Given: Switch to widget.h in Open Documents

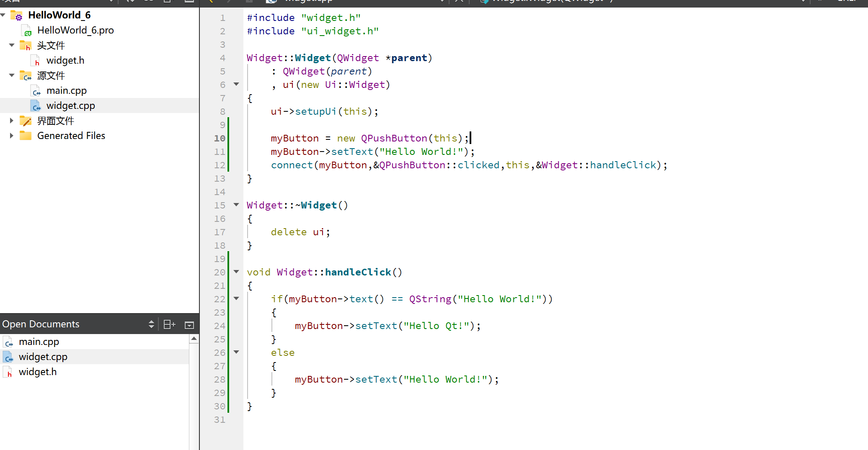Looking at the screenshot, I should pos(38,372).
